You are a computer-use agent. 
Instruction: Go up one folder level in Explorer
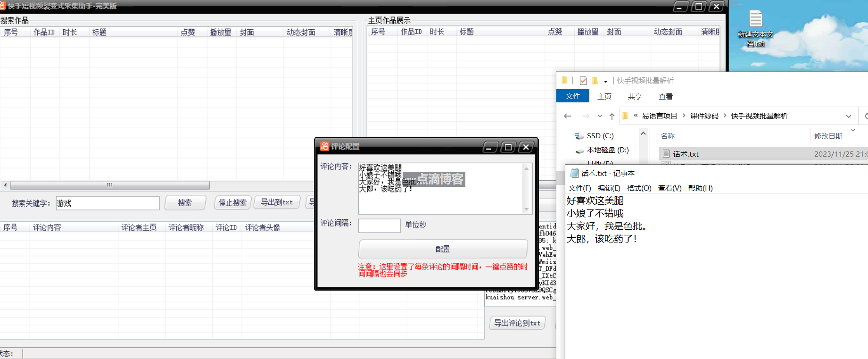[612, 116]
